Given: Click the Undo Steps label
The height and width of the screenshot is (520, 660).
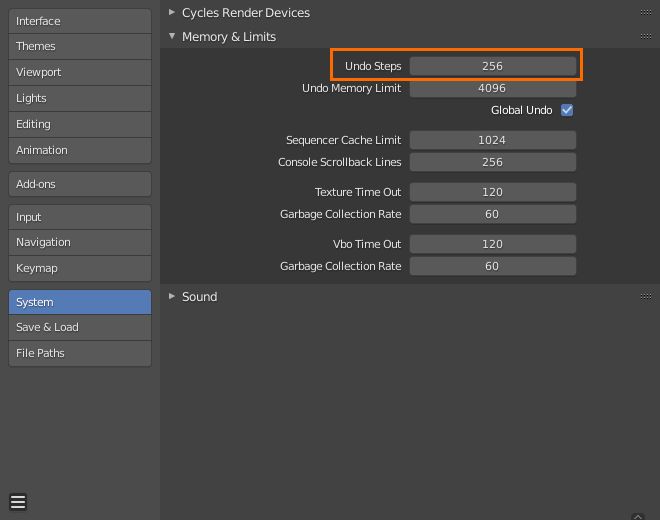Looking at the screenshot, I should click(373, 66).
